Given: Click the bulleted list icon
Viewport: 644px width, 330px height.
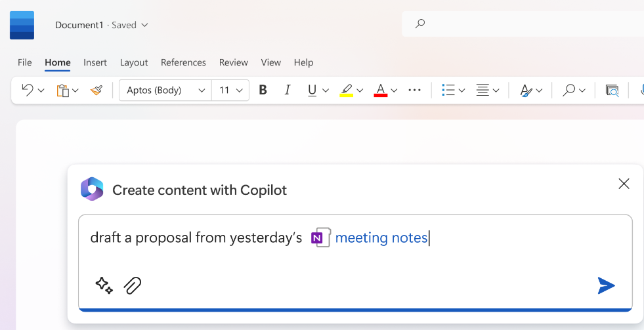Looking at the screenshot, I should pos(448,91).
